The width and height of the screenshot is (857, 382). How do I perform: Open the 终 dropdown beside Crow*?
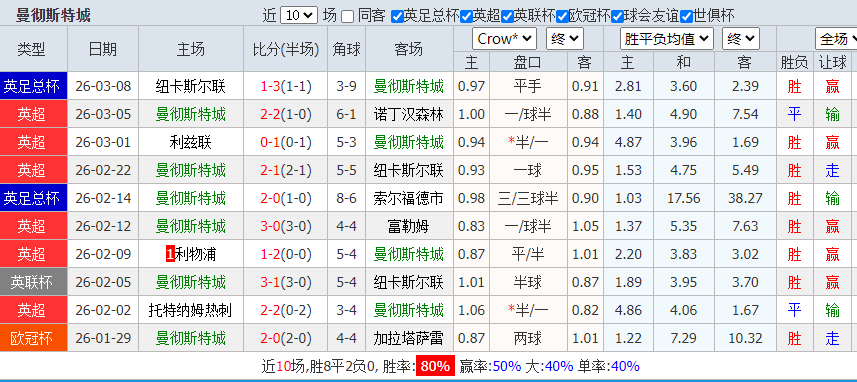565,39
